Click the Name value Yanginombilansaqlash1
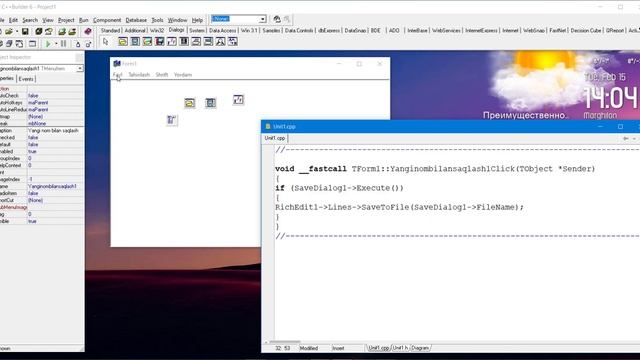Viewport: 640px width, 360px height. click(x=56, y=186)
